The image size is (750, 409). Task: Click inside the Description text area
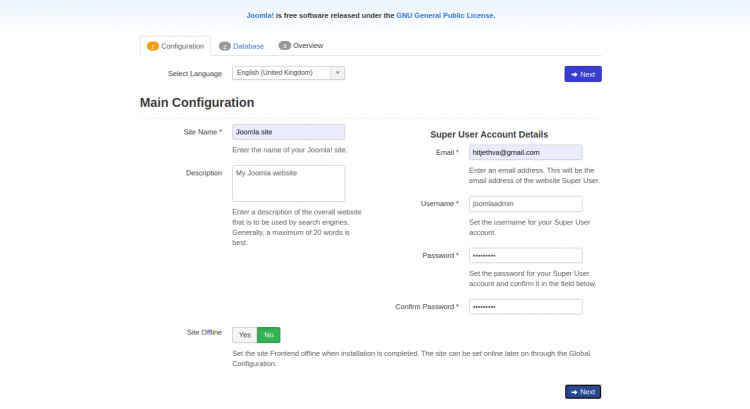pyautogui.click(x=288, y=184)
